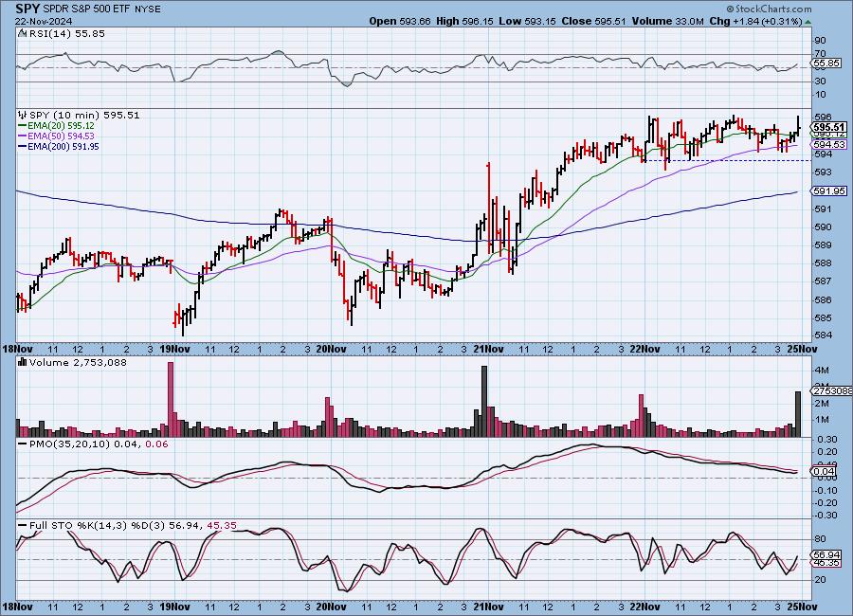853x616 pixels.
Task: Click the green up-triangle next to Chg value
Action: 808,22
